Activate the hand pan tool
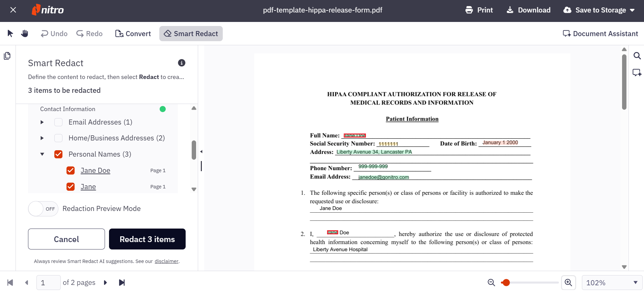This screenshot has width=644, height=291. (25, 33)
